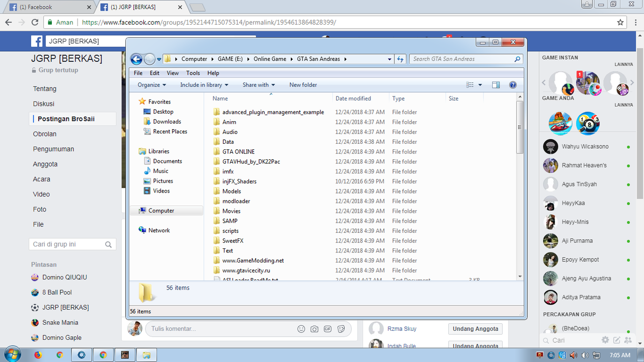Open the Share with dropdown
644x362 pixels.
click(259, 85)
